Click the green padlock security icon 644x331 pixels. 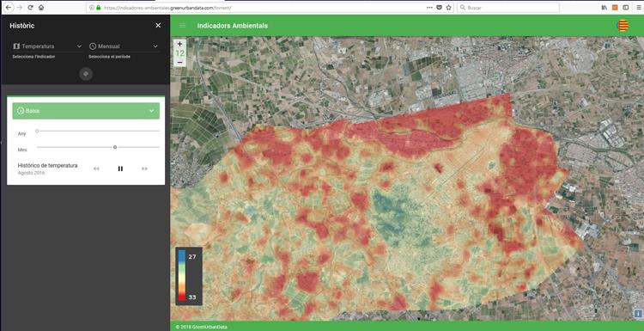[98, 8]
